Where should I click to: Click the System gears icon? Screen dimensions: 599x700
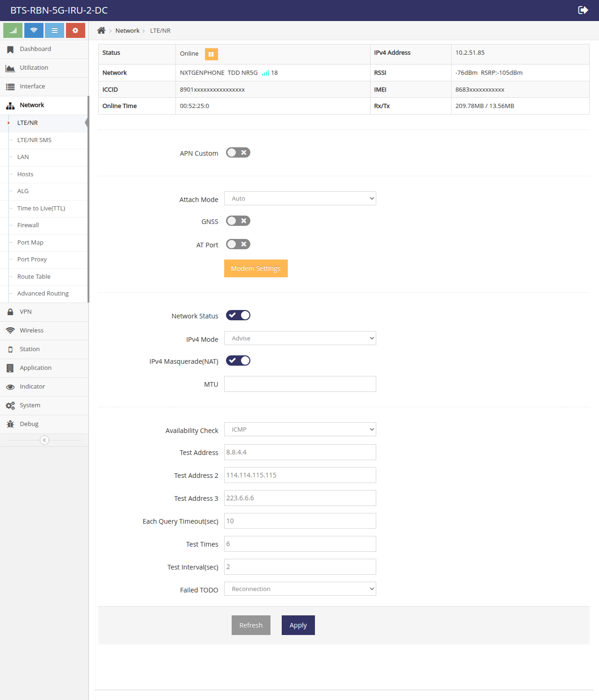[x=10, y=405]
